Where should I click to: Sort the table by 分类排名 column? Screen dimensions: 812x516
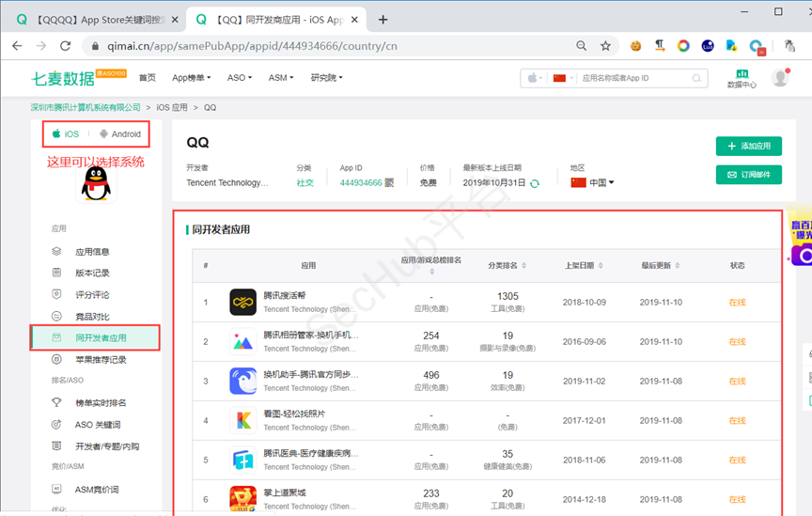pos(507,265)
